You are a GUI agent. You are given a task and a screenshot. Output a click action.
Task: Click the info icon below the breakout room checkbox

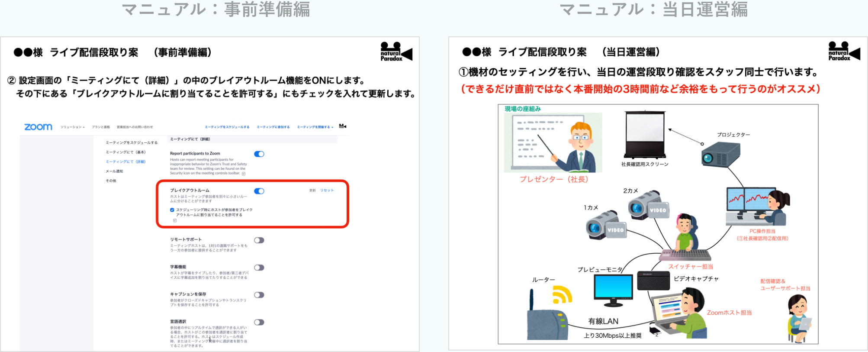coord(175,220)
